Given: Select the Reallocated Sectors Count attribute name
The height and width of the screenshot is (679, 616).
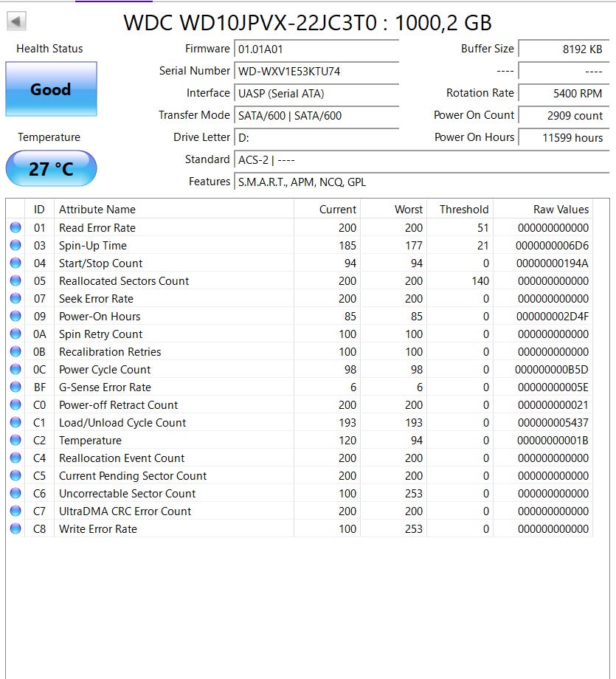Looking at the screenshot, I should pyautogui.click(x=124, y=281).
